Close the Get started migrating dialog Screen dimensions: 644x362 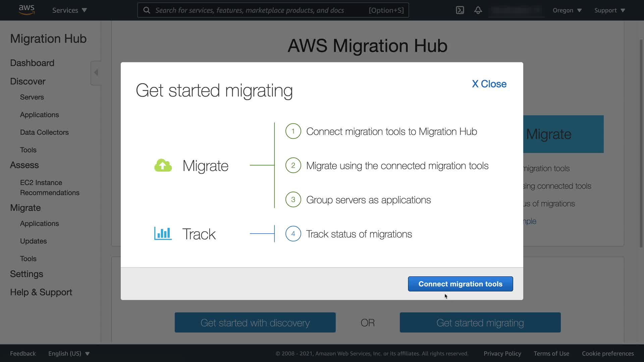pyautogui.click(x=489, y=84)
